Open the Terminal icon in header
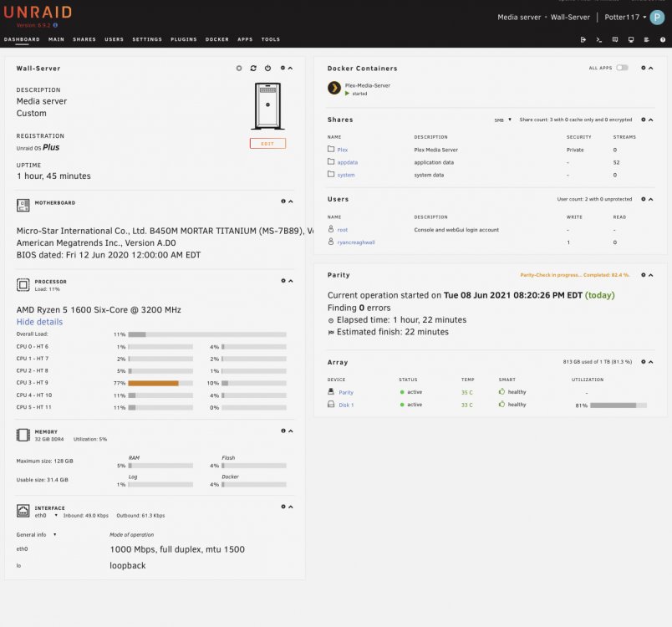 (x=599, y=39)
